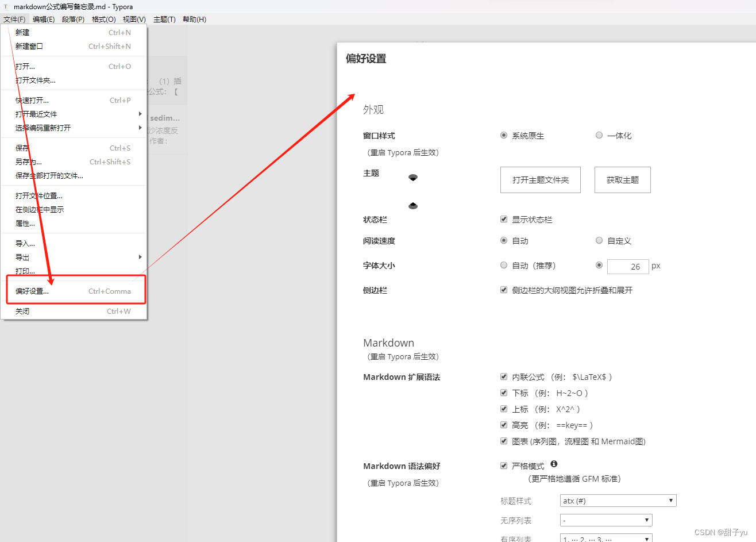Select the custom font size radio
Viewport: 756px width, 542px height.
599,266
